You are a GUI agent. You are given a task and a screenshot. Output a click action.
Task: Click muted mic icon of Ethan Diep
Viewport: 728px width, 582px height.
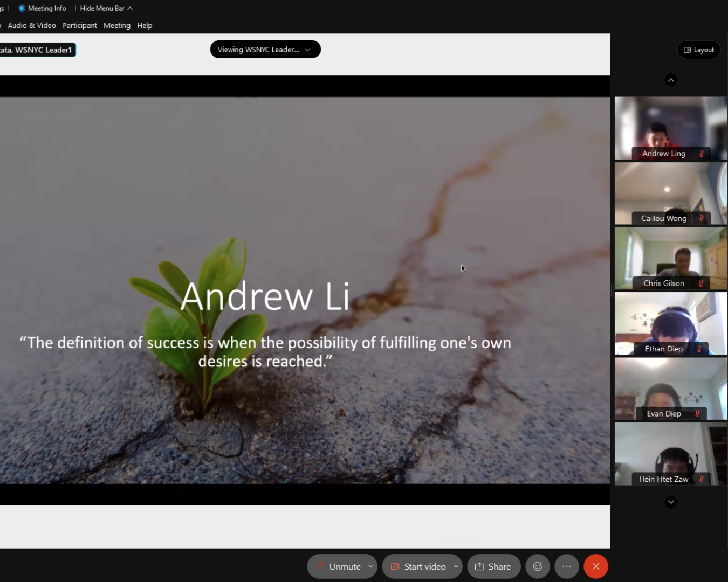699,349
